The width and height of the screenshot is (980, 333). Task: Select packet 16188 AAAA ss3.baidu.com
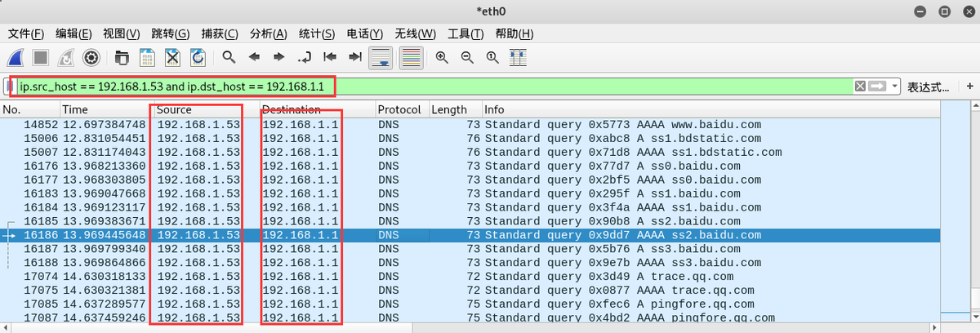click(x=470, y=263)
